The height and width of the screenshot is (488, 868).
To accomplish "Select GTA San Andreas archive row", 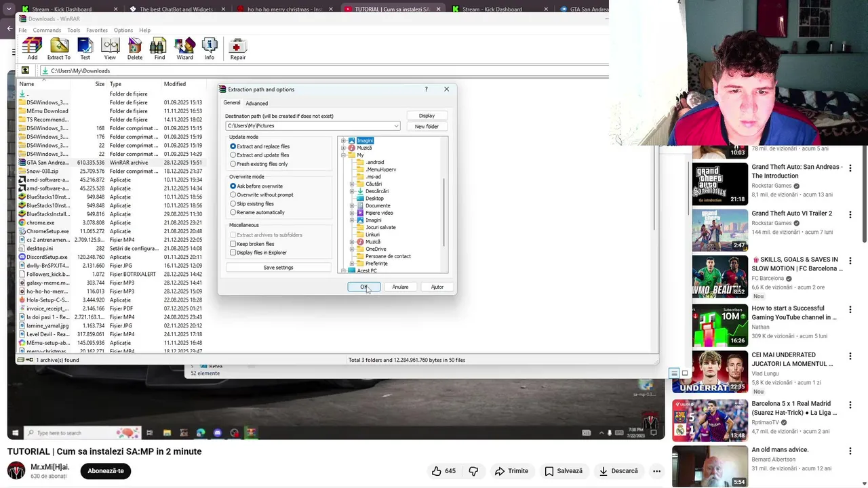I will pos(111,163).
